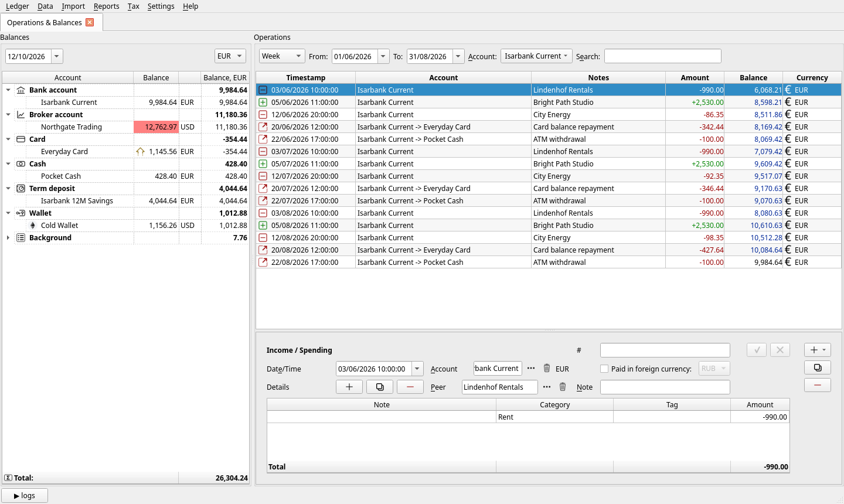Viewport: 844px width, 504px height.
Task: Click the Term deposit safe icon
Action: [x=21, y=189]
